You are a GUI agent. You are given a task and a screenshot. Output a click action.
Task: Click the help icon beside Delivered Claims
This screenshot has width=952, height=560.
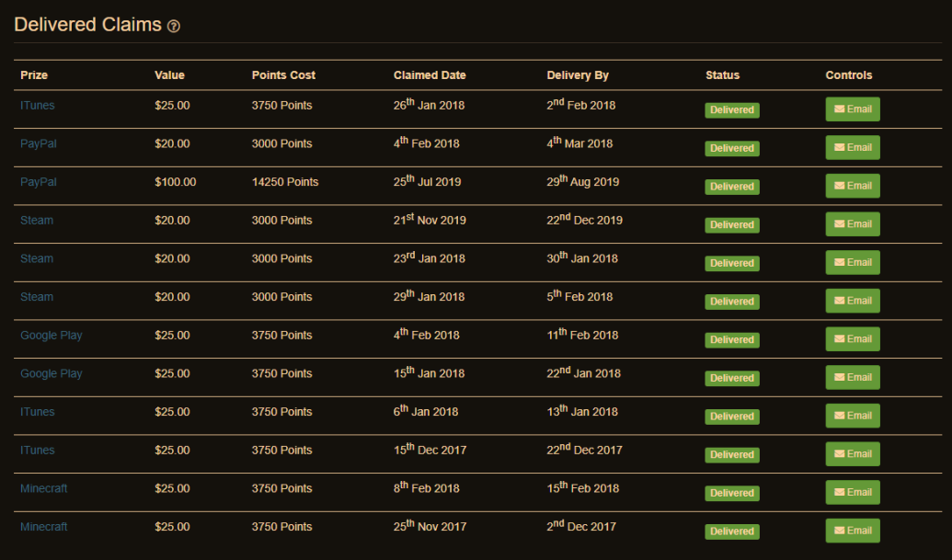pos(174,27)
